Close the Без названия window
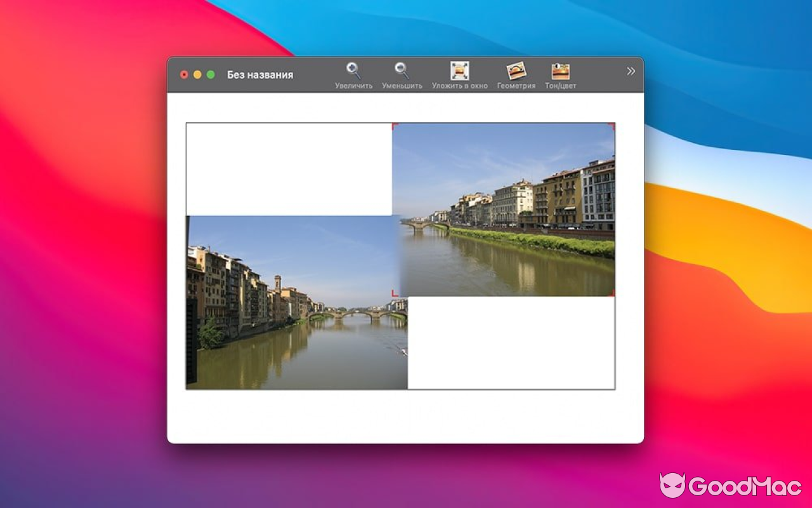 point(184,74)
